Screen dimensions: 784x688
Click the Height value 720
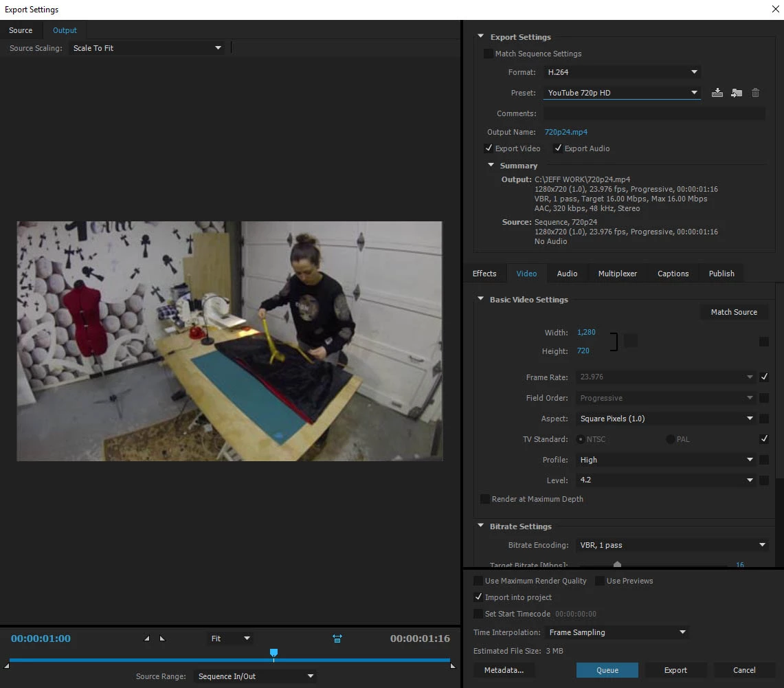coord(583,351)
